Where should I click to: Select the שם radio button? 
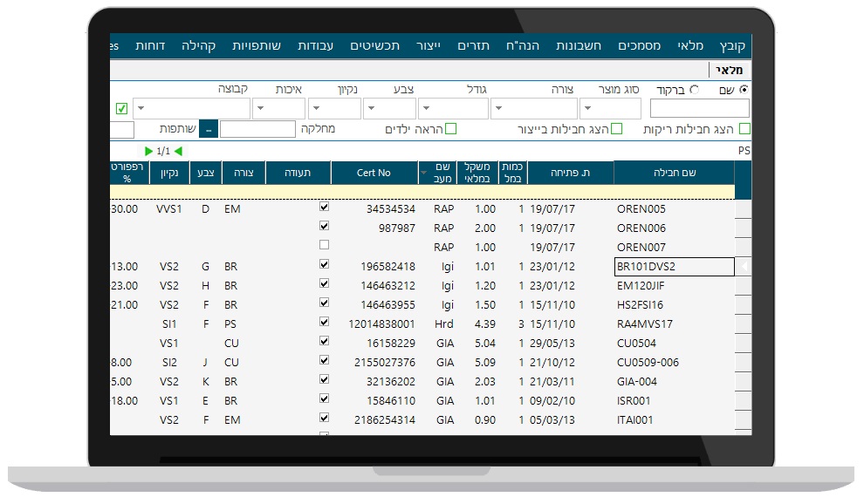[x=744, y=89]
